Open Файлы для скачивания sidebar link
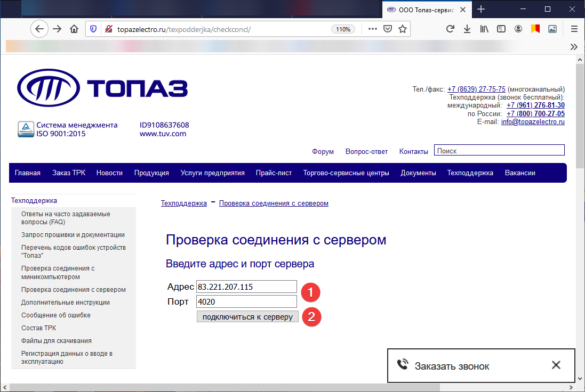 (x=57, y=340)
